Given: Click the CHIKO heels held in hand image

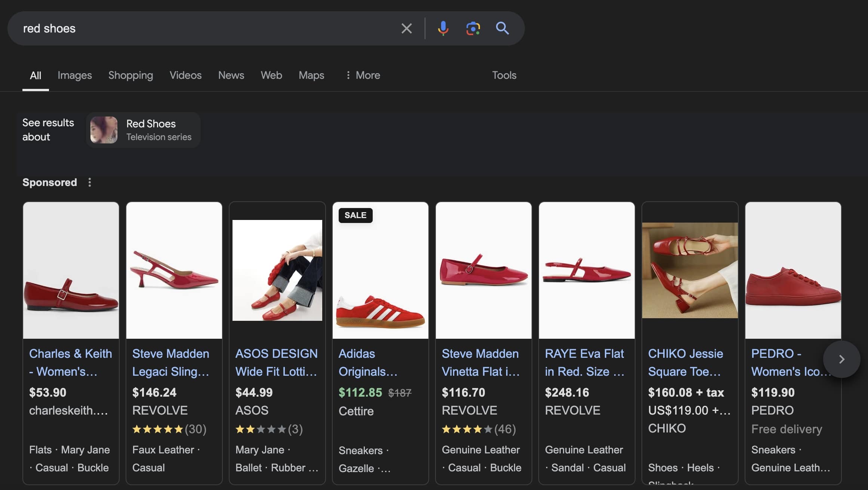Looking at the screenshot, I should pyautogui.click(x=690, y=270).
